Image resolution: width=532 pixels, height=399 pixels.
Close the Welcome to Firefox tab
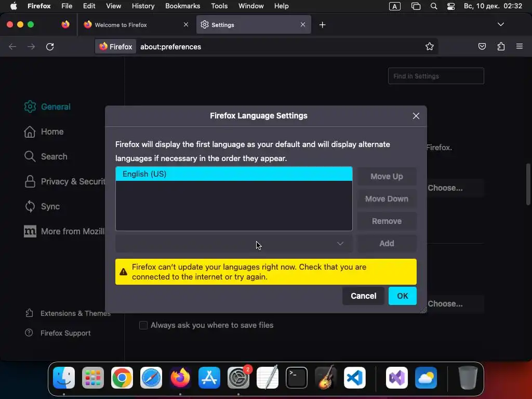(186, 24)
